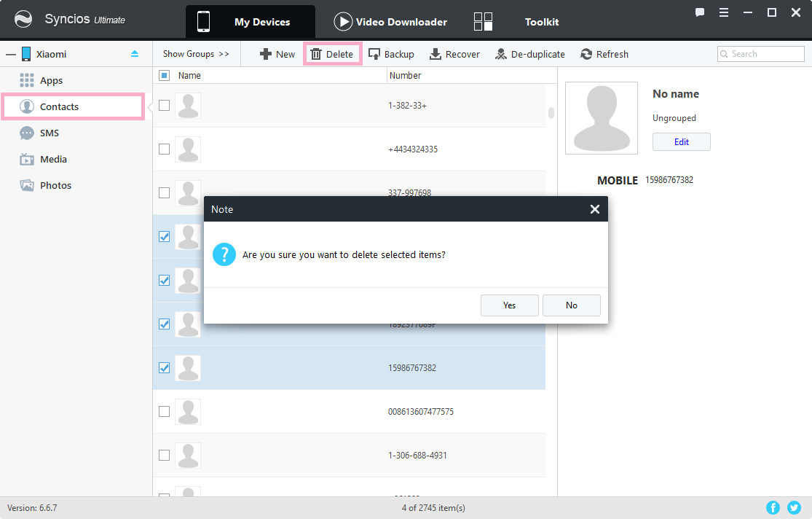Sort by the Number column header

(405, 76)
